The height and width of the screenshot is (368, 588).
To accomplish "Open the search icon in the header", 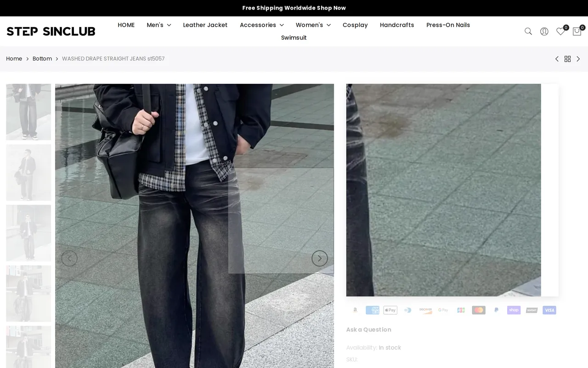I will [x=528, y=31].
